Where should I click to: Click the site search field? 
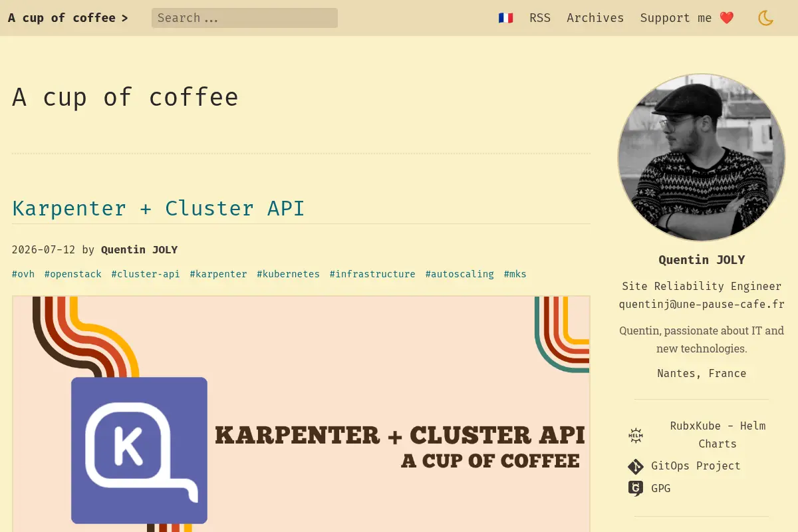(x=245, y=18)
